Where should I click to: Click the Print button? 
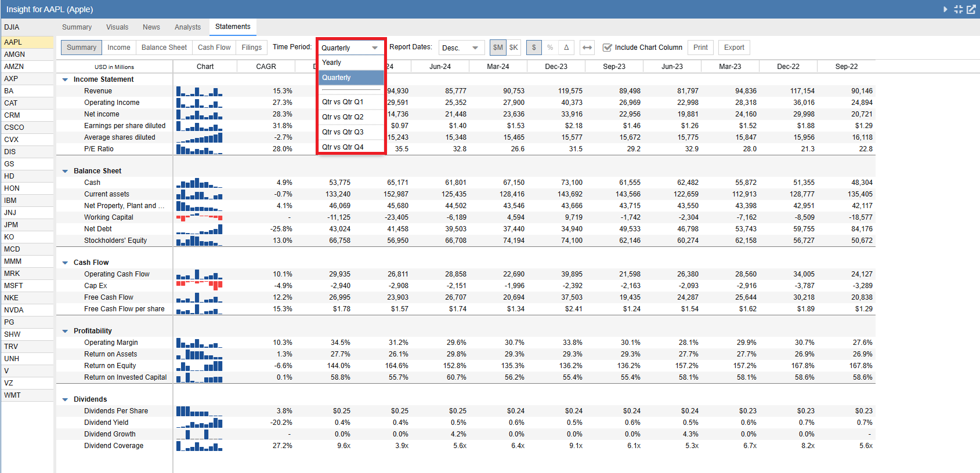pyautogui.click(x=700, y=48)
